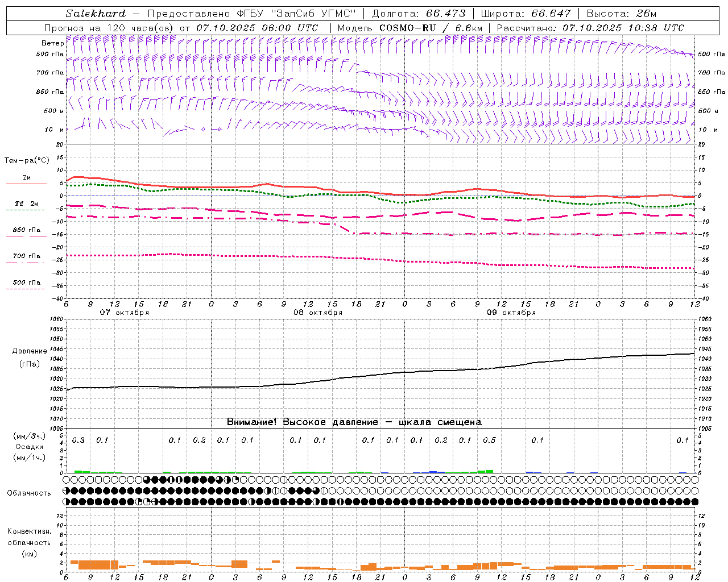Click the left 500 гПа wind level label
Image resolution: width=728 pixels, height=582 pixels.
50,55
